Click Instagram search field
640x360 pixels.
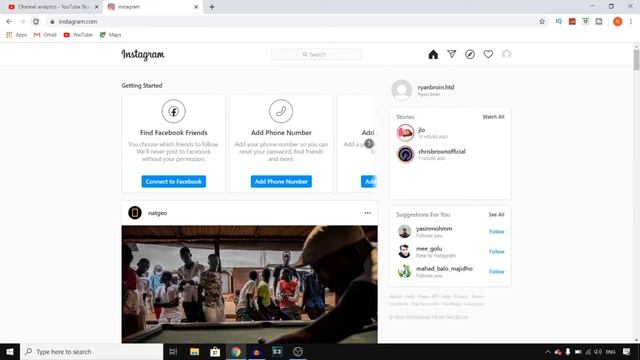(316, 54)
